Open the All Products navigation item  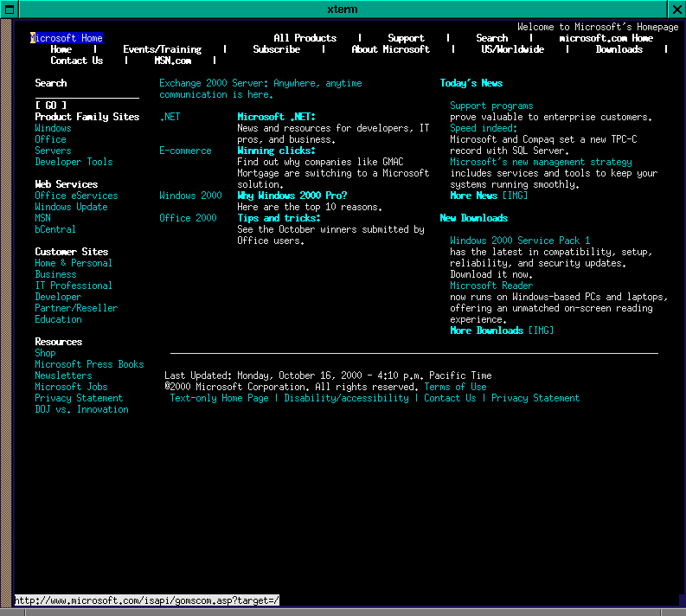[x=305, y=38]
